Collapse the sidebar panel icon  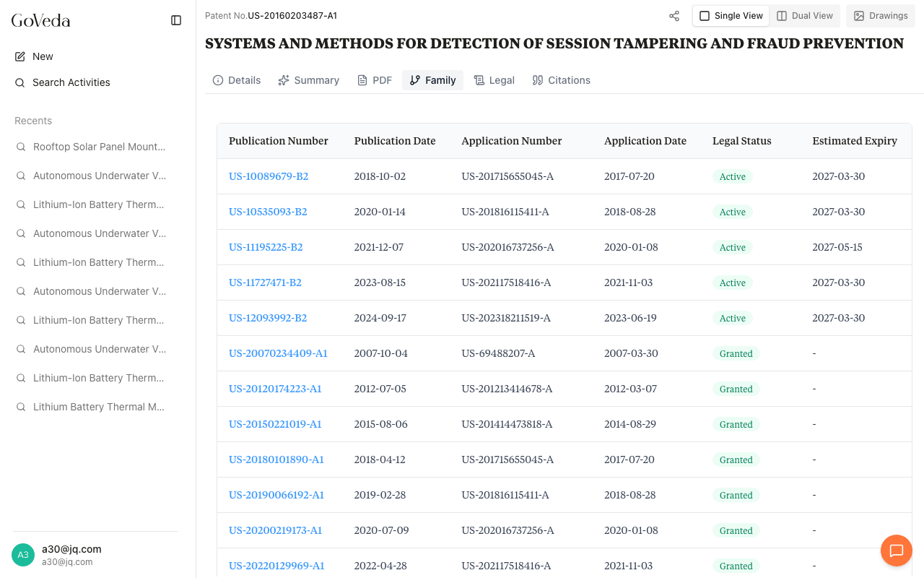click(176, 20)
